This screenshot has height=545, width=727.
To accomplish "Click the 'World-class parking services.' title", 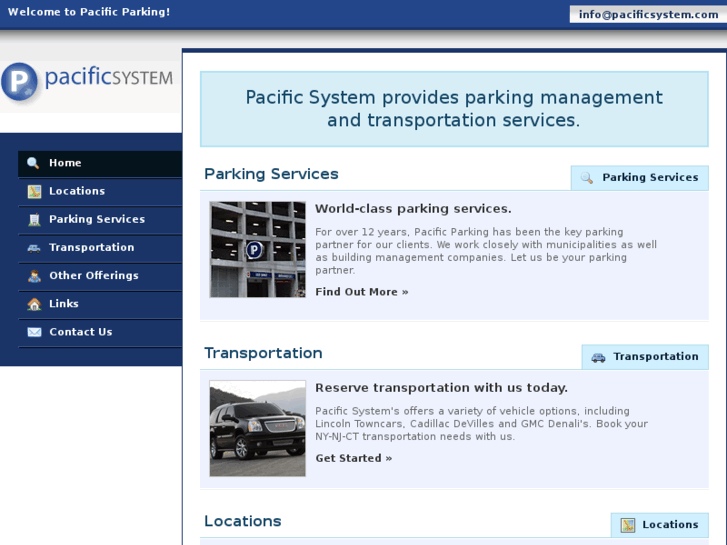I will (x=413, y=209).
